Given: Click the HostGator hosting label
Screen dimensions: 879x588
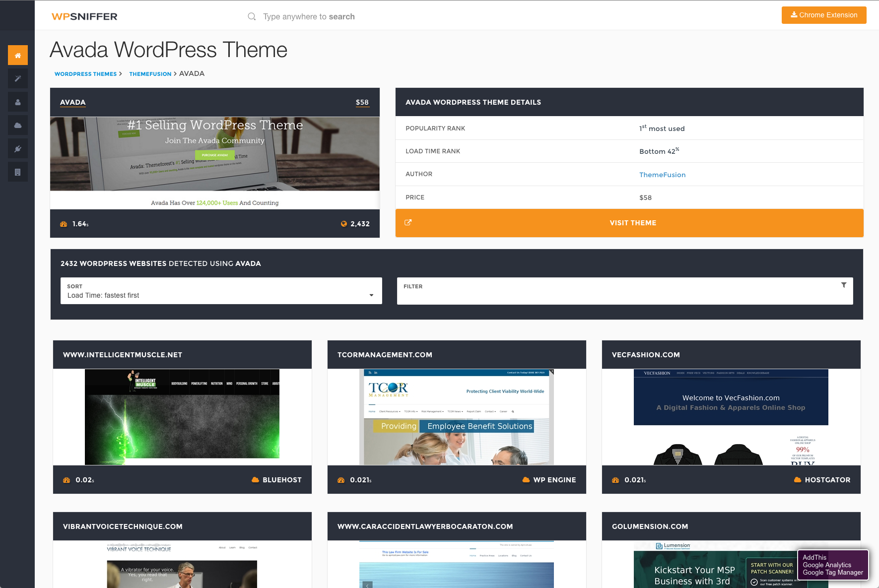Looking at the screenshot, I should [827, 480].
